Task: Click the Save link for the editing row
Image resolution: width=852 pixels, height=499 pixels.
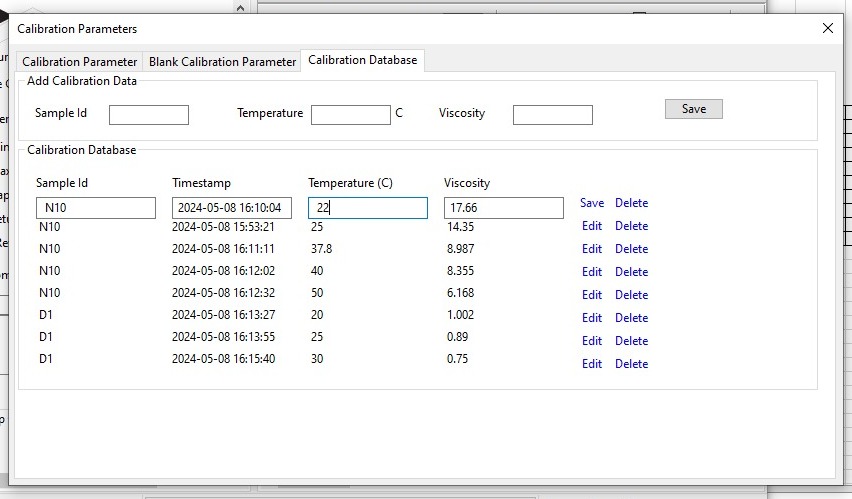Action: point(592,203)
